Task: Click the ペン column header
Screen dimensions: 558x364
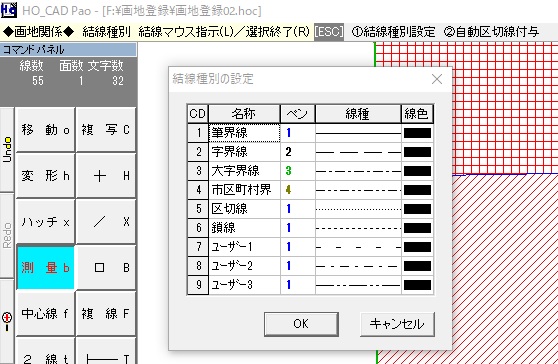Action: (x=298, y=114)
